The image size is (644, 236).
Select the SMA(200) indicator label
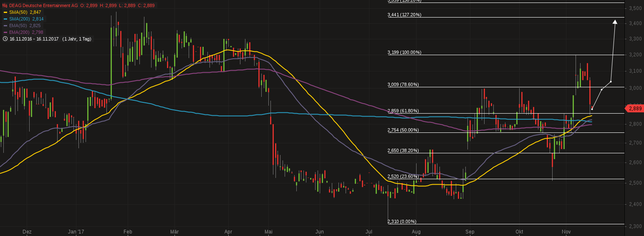click(20, 19)
